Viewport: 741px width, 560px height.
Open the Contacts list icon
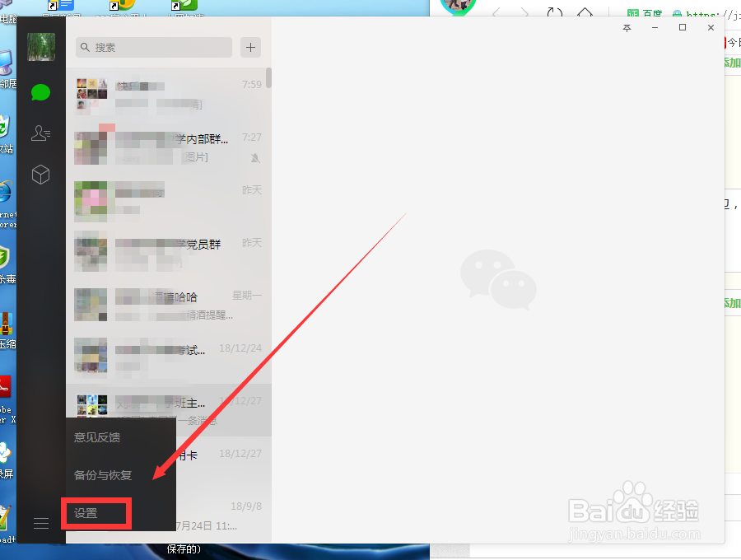[x=40, y=133]
